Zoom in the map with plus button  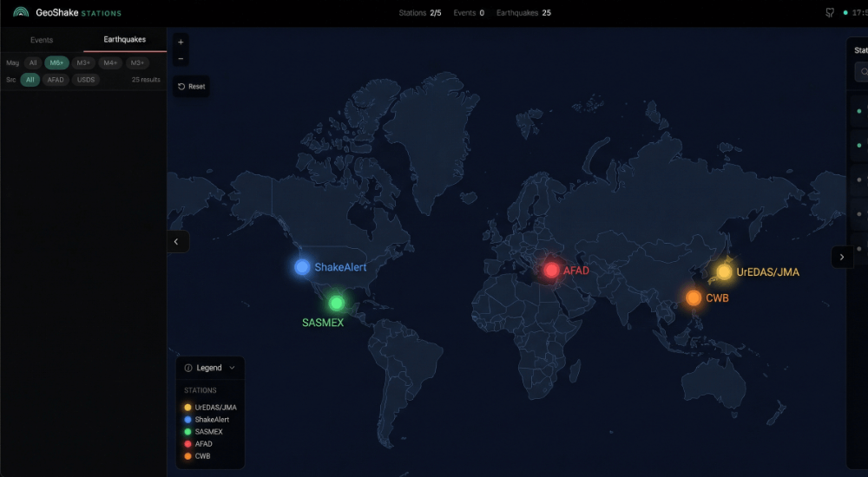pos(181,42)
